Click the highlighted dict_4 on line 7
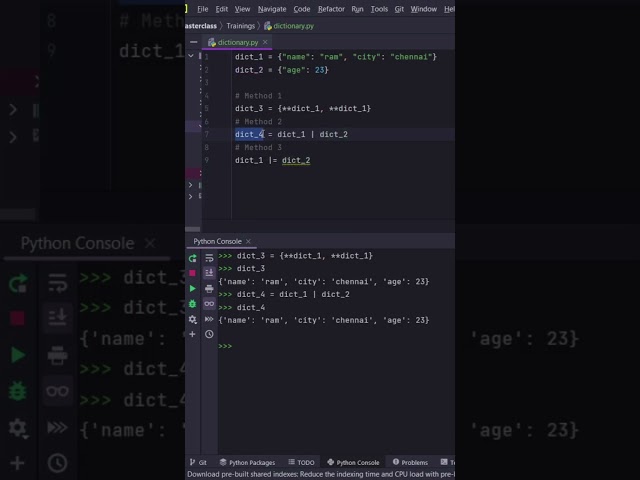The height and width of the screenshot is (480, 640). point(249,134)
